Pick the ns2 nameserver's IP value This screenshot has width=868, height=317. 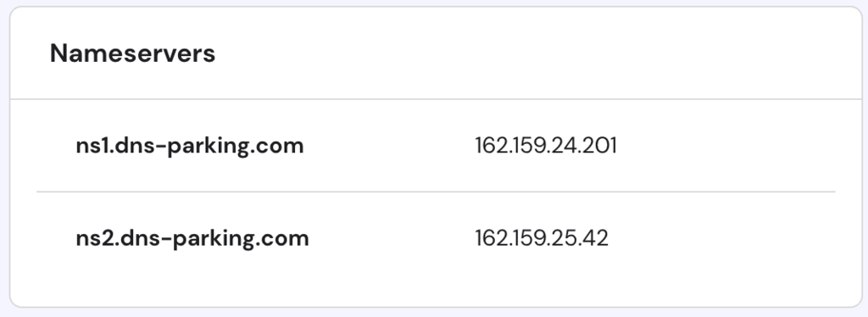point(542,238)
